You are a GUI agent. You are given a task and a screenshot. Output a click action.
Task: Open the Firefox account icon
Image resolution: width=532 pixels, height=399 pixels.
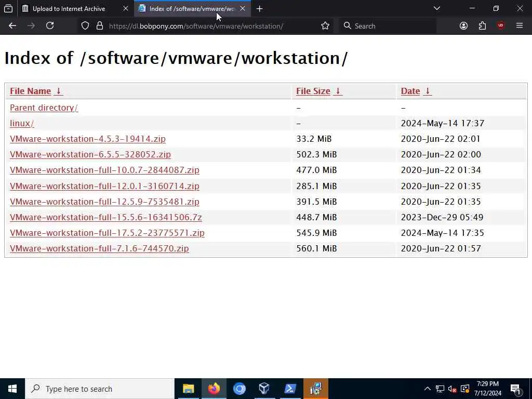(463, 26)
